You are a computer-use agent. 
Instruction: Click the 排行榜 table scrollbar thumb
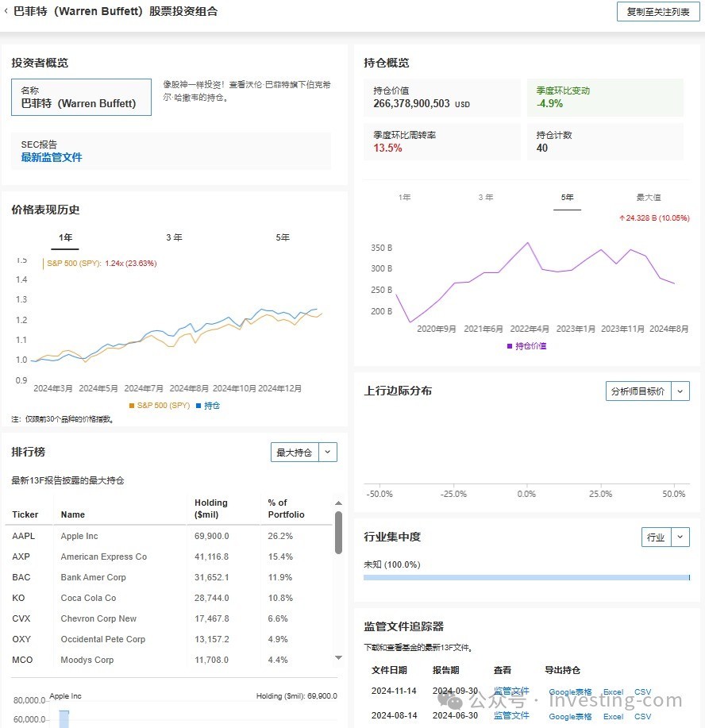(339, 532)
